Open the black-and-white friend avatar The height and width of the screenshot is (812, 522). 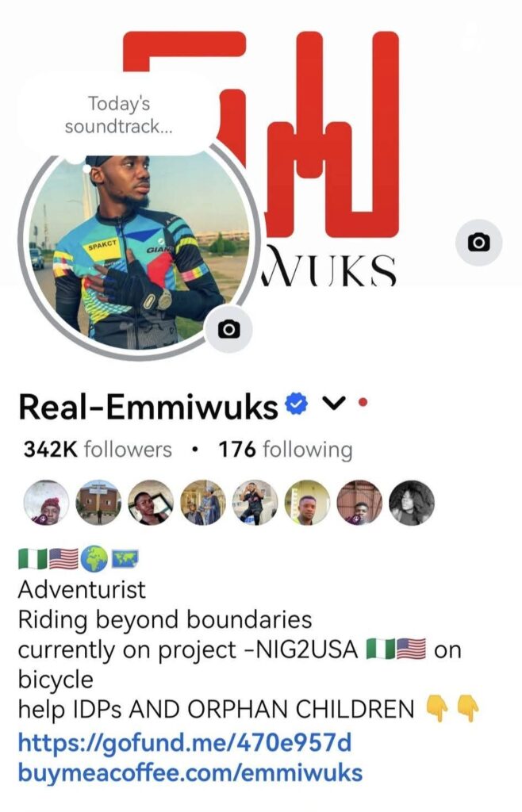pyautogui.click(x=412, y=503)
